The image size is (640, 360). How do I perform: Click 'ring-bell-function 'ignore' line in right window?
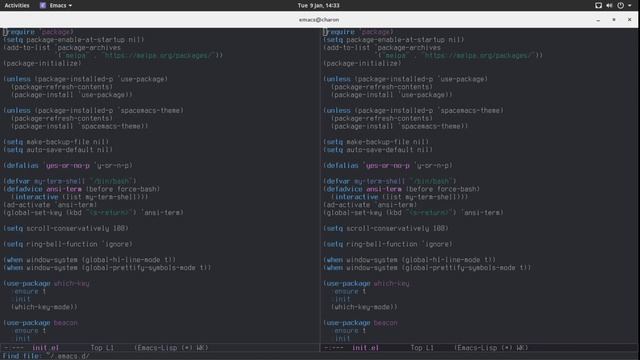[x=388, y=244]
